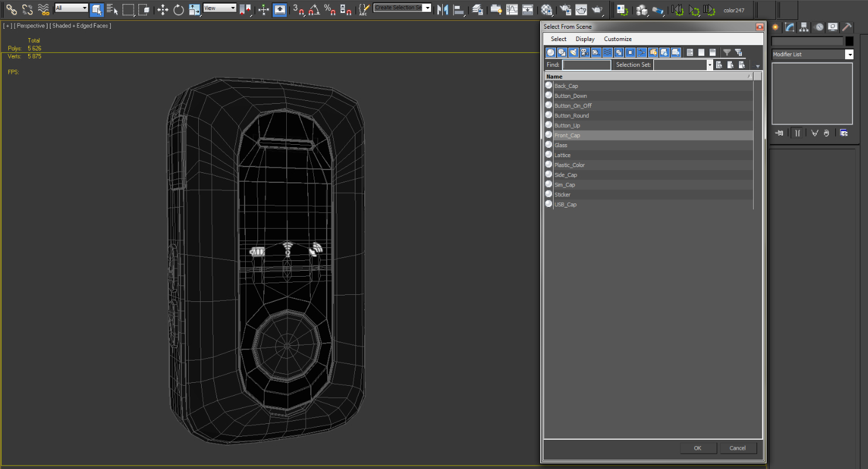
Task: Switch to the Display panel tab
Action: [832, 27]
